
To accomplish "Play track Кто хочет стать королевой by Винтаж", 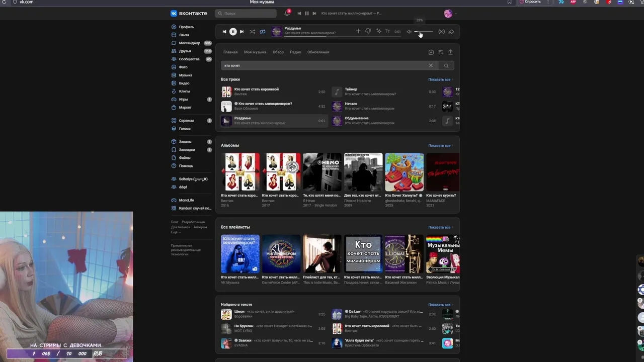I will [x=273, y=92].
